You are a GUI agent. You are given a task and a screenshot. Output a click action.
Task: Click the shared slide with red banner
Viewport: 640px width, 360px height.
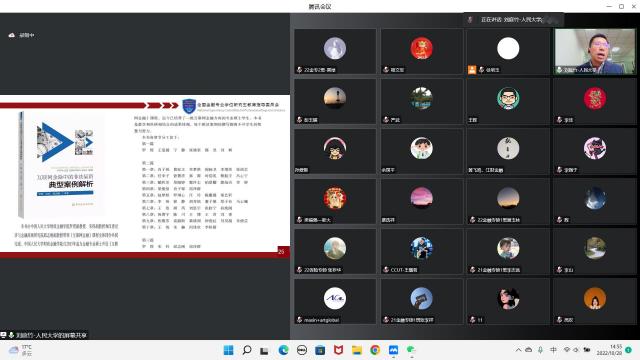pos(145,176)
